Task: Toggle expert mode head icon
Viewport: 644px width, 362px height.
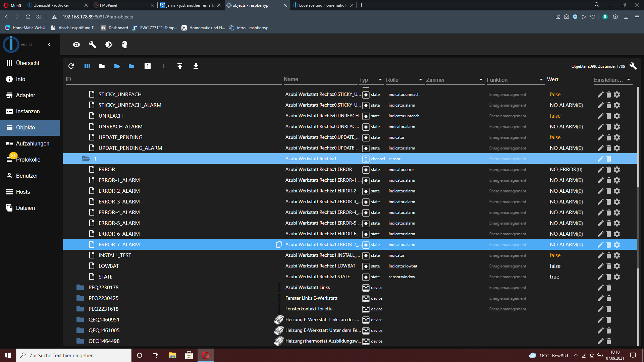Action: (124, 45)
